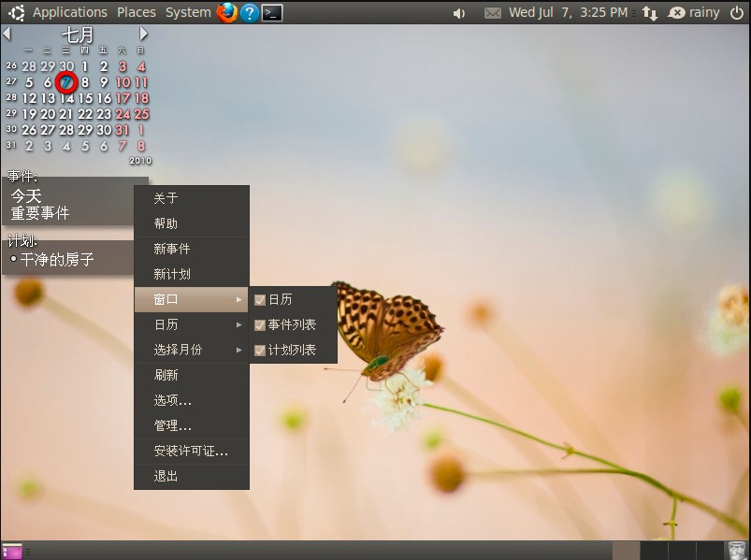Click the network up-down arrows indicator
This screenshot has height=560, width=751.
650,12
